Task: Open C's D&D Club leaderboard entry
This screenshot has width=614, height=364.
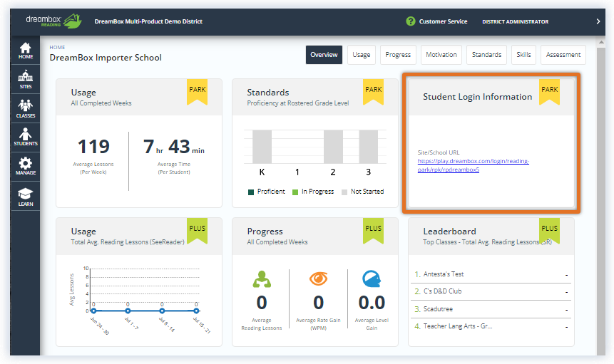Action: coord(491,291)
